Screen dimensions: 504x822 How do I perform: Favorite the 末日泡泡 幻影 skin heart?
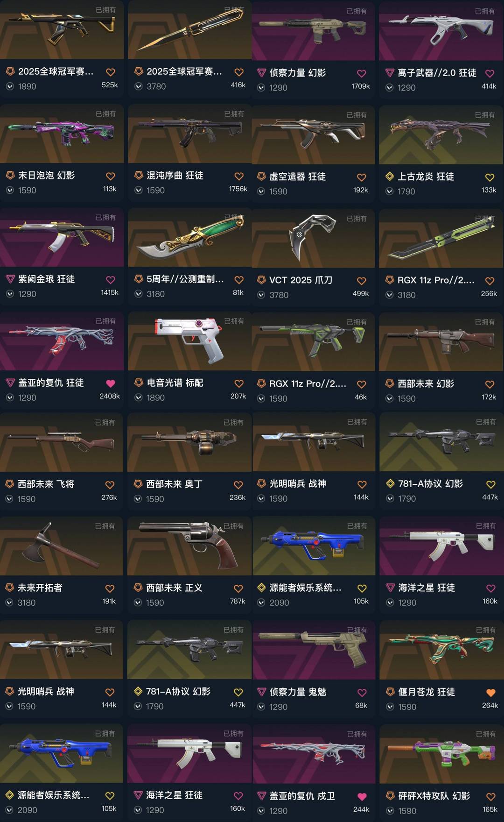tap(111, 176)
